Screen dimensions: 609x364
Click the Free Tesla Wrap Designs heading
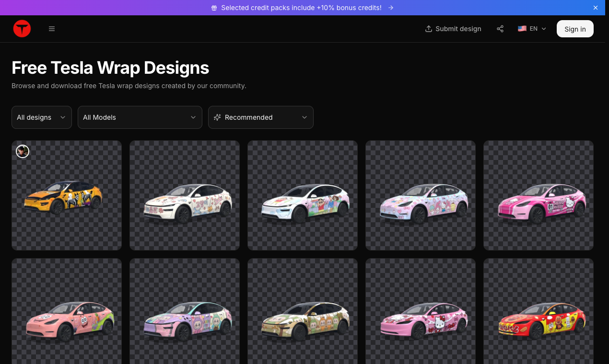[x=110, y=68]
